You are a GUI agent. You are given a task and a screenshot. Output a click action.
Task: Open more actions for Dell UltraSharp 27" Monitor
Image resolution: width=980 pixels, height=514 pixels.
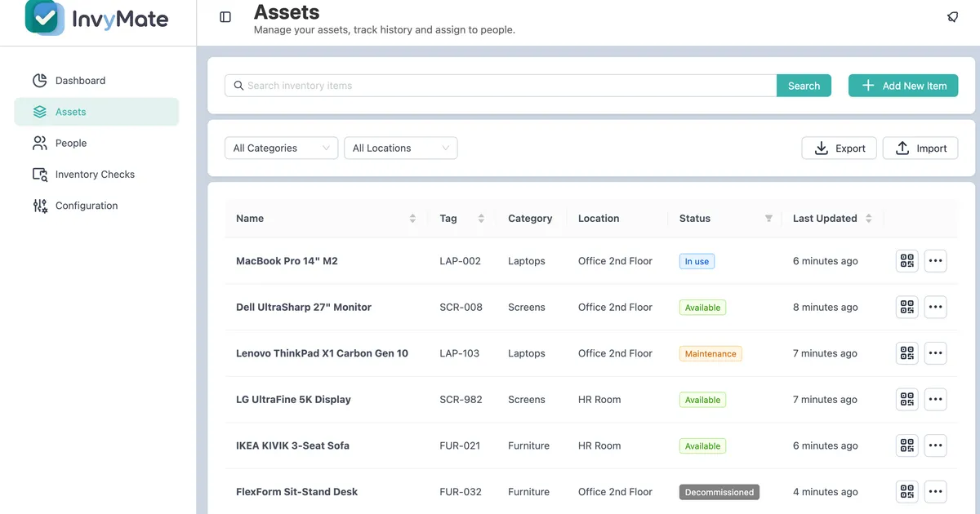point(935,308)
